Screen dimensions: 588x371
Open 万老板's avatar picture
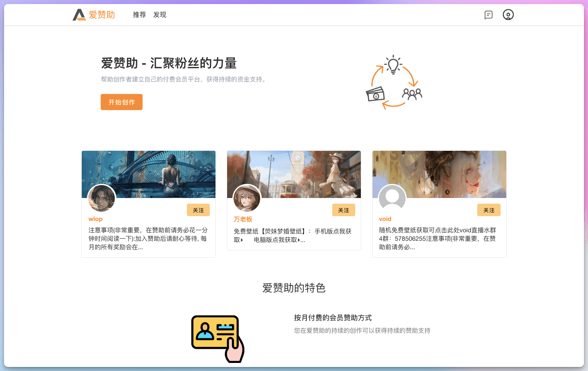click(247, 198)
